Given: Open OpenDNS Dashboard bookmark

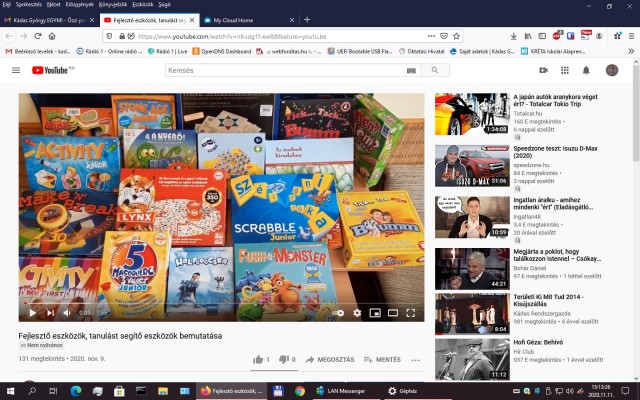Looking at the screenshot, I should [222, 51].
